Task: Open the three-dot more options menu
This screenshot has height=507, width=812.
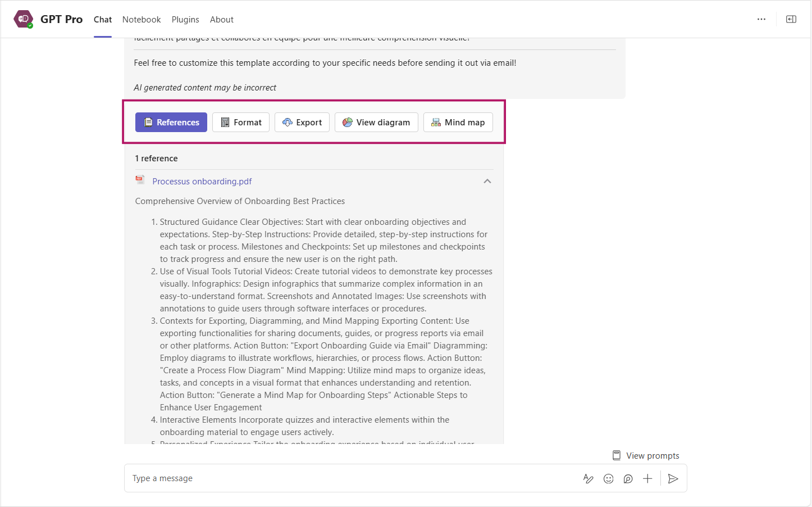Action: point(761,19)
